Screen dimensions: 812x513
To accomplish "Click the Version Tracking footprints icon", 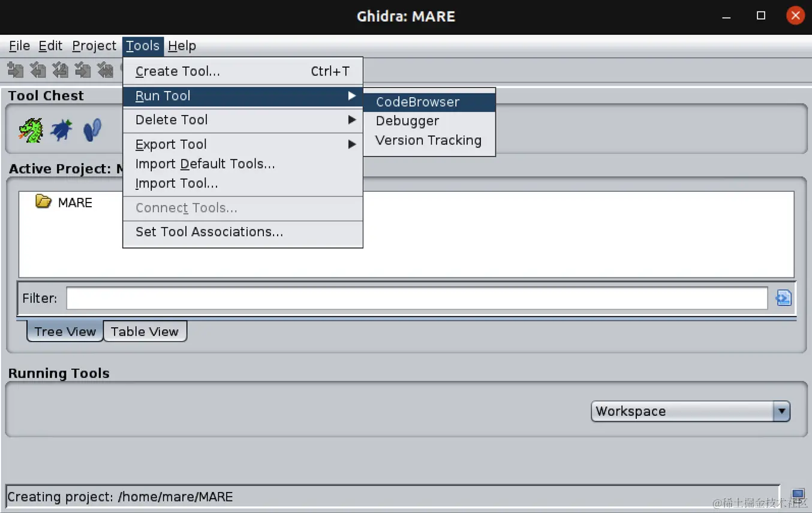I will tap(92, 129).
